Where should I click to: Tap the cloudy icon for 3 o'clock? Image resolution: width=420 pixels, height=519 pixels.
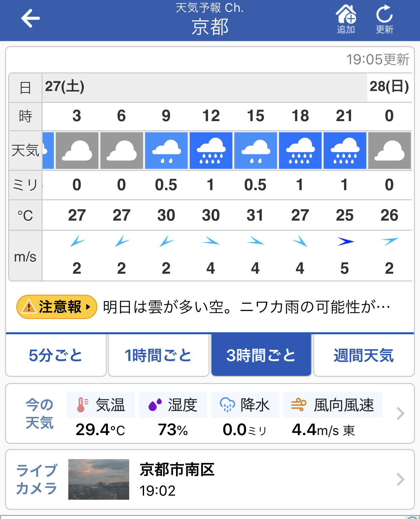click(x=77, y=151)
